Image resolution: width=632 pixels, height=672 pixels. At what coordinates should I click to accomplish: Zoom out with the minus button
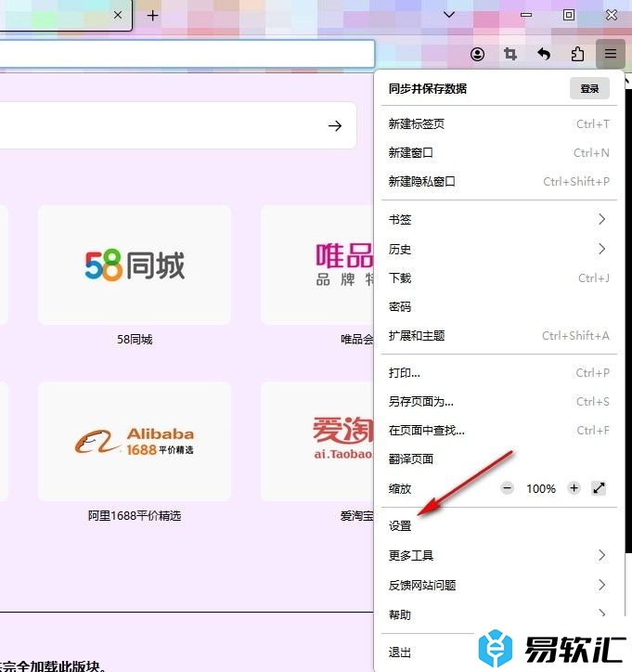507,487
